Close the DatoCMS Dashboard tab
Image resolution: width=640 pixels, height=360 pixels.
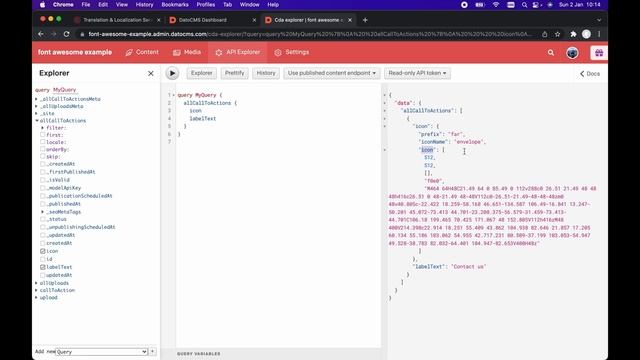pyautogui.click(x=254, y=20)
